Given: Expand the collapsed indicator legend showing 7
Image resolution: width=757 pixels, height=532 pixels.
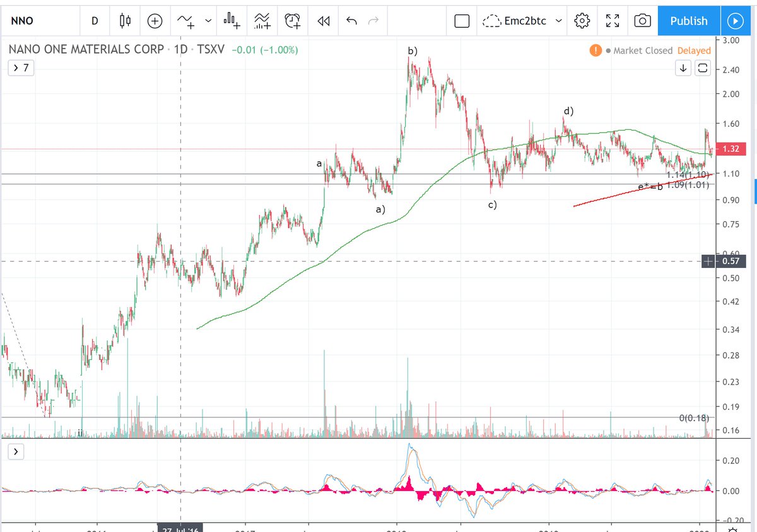Looking at the screenshot, I should [x=21, y=68].
